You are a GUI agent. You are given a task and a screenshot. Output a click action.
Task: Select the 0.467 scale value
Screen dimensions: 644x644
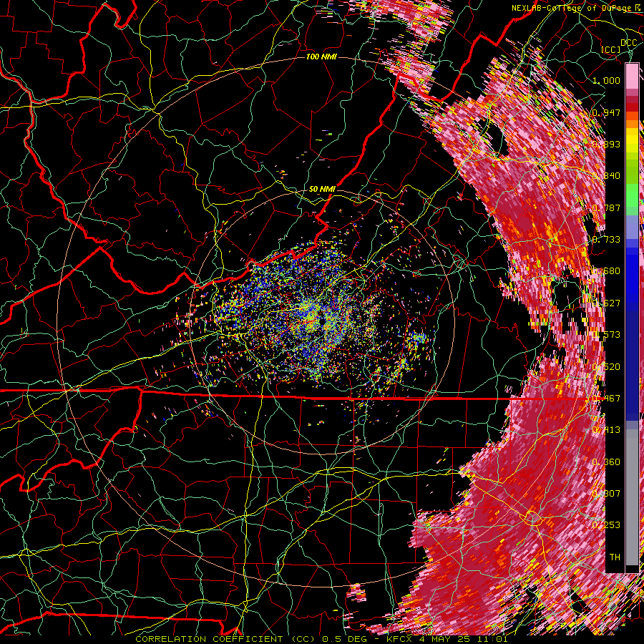[606, 399]
